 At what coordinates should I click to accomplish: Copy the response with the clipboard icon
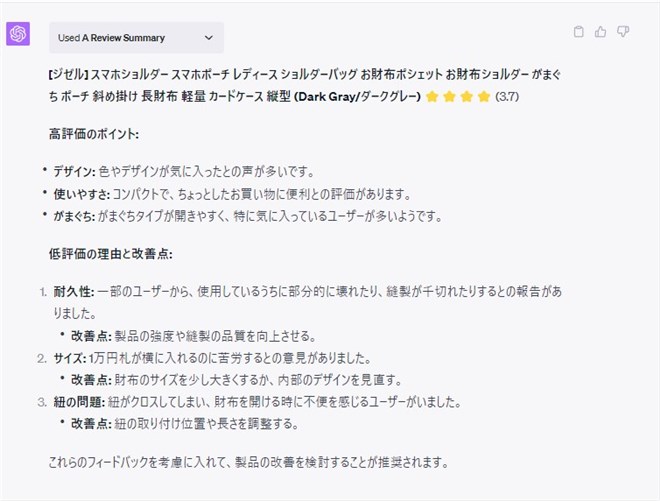[579, 32]
